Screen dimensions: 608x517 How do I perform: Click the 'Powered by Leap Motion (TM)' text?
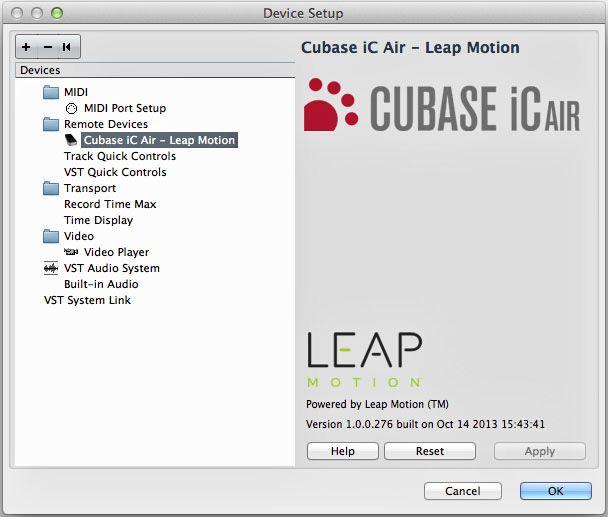(x=377, y=404)
